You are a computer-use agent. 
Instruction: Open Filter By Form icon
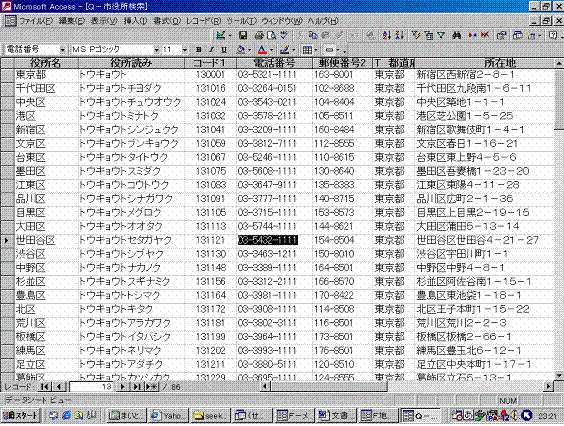point(429,35)
